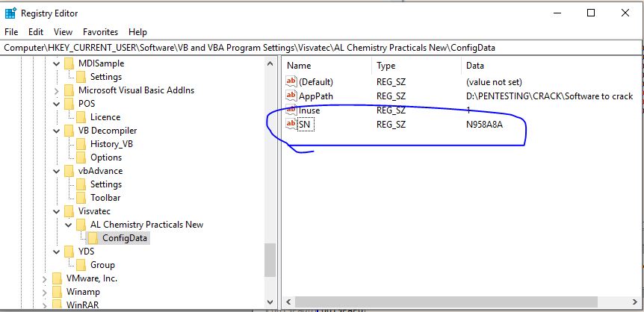Select the AL Chemistry Practicals New folder icon

[81, 225]
